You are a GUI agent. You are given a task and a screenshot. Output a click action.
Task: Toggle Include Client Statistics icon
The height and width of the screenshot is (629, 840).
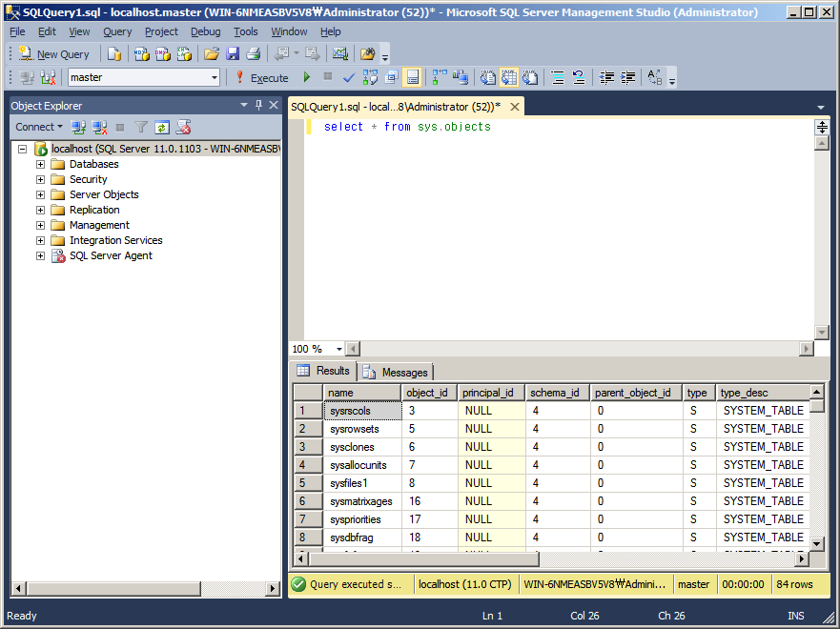[461, 77]
